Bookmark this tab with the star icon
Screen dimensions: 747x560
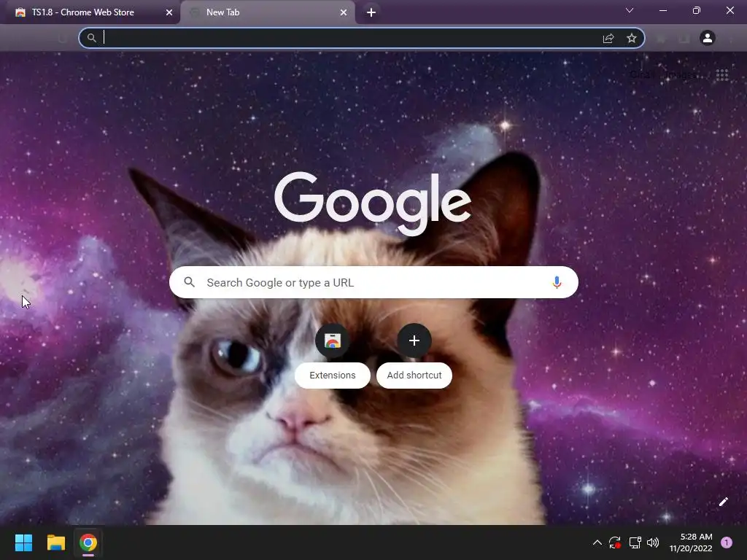[x=632, y=38]
